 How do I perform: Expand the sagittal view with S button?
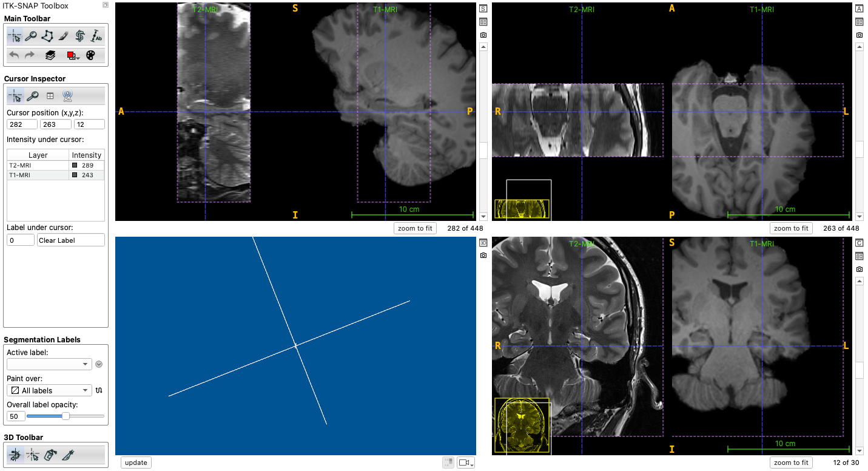click(483, 9)
